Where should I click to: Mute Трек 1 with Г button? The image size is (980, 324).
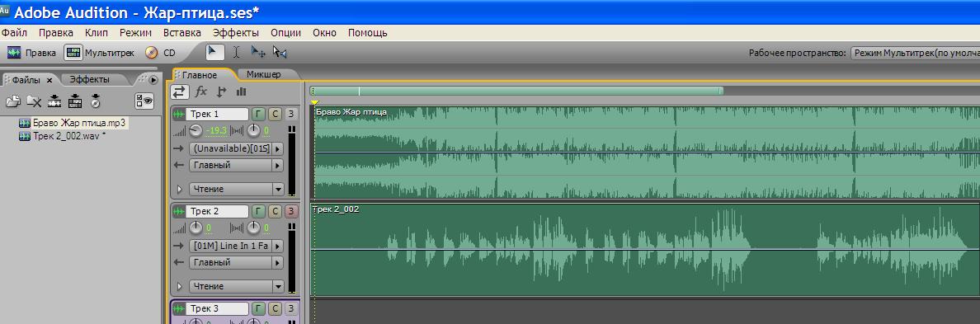(259, 115)
